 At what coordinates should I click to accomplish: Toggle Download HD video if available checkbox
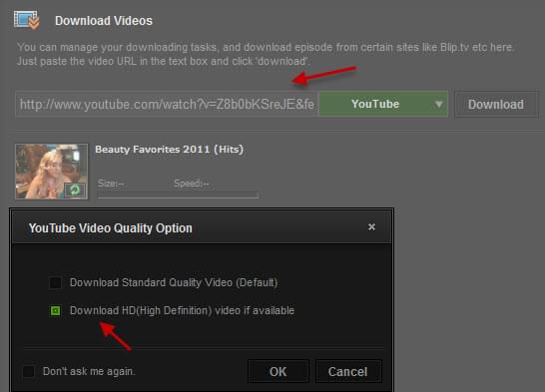[55, 310]
